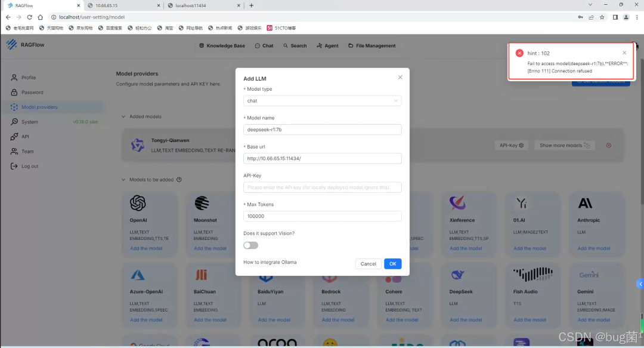Add the OpenAI model
Viewport: 644px width, 348px height.
[x=146, y=248]
